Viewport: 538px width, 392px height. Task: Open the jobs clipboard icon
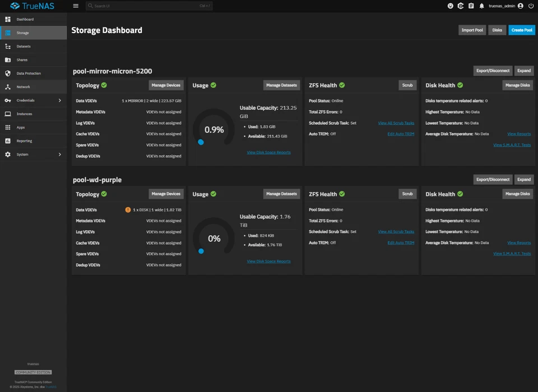[x=471, y=6]
